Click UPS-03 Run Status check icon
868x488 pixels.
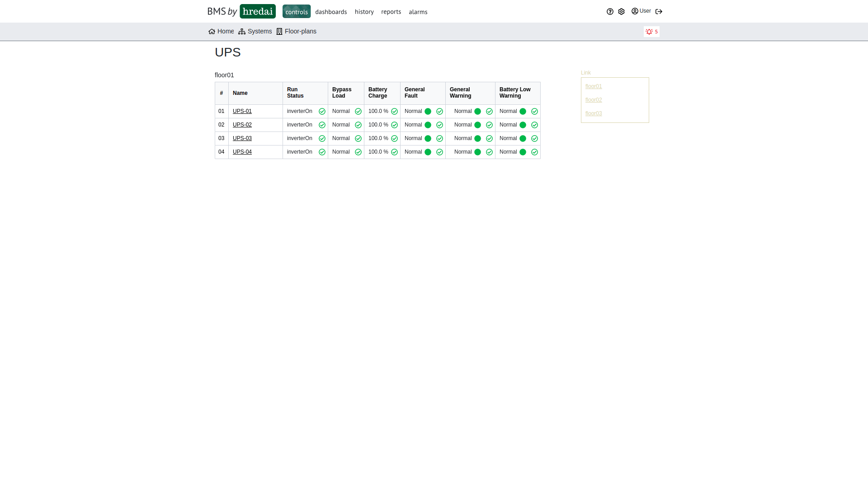pyautogui.click(x=322, y=139)
